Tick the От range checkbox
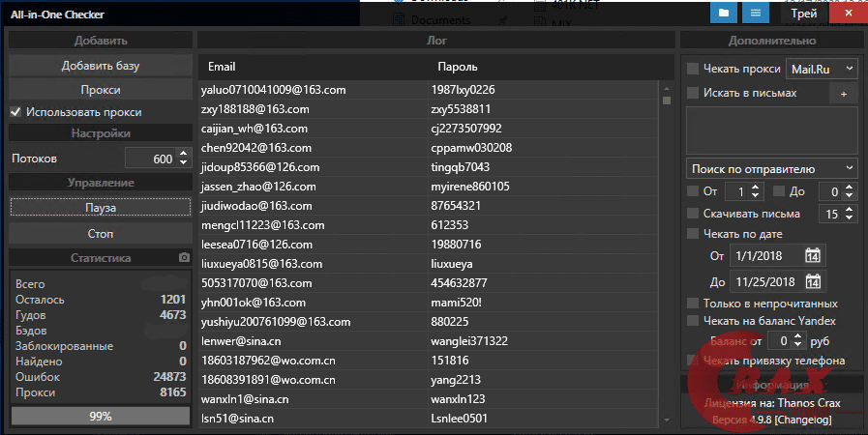 [693, 191]
